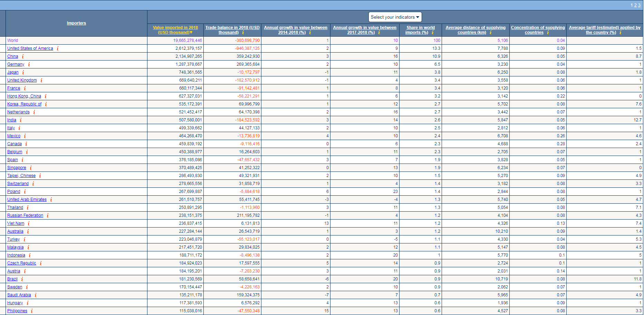Click info icon beside Netherlands
The image size is (644, 315).
click(34, 112)
